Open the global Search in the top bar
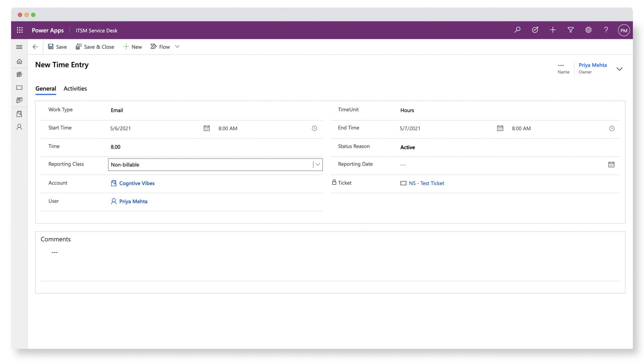Screen dimensions: 644x363 (517, 30)
